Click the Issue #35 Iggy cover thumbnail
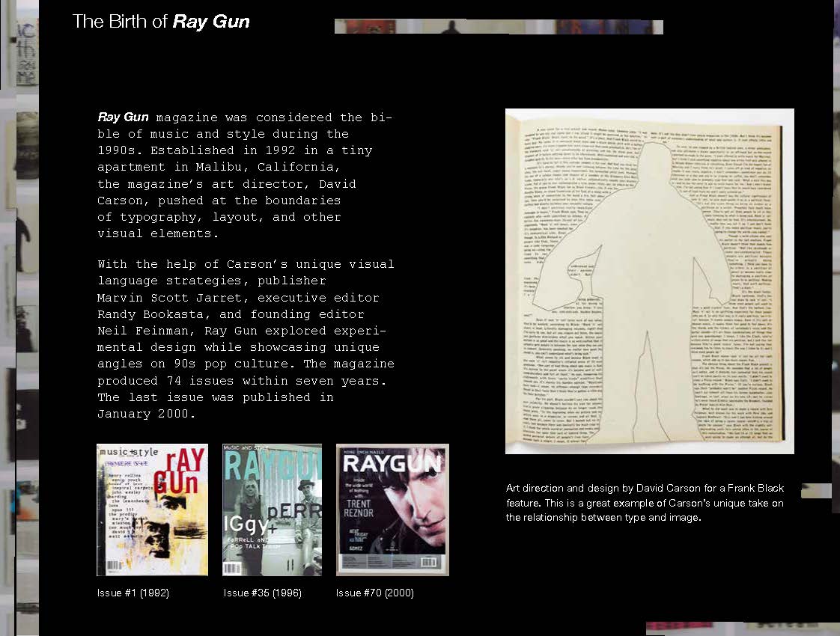The height and width of the screenshot is (636, 840). tap(273, 510)
